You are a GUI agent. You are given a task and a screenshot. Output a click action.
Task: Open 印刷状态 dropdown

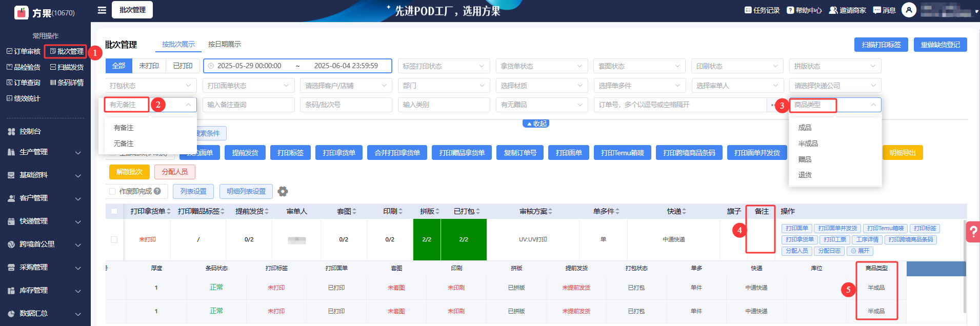(x=737, y=66)
